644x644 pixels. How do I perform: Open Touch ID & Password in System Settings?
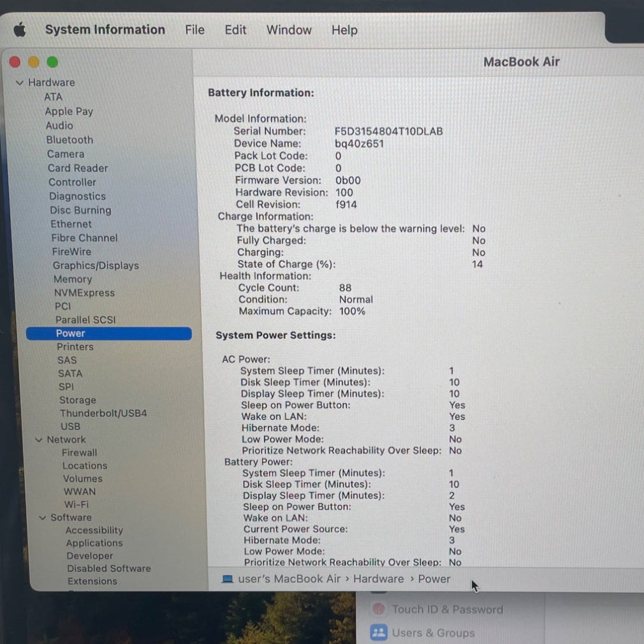(x=447, y=610)
